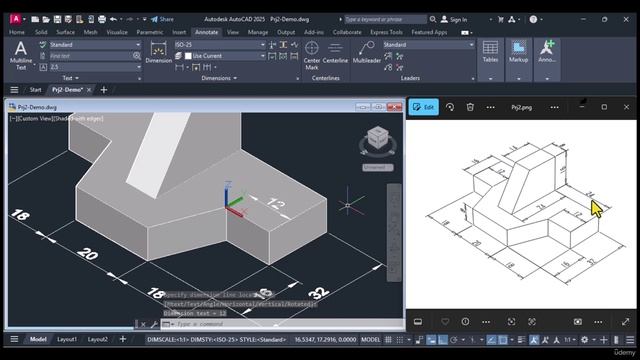Click the keyword search field in the title bar
Viewport: 640px width, 360px height.
385,19
